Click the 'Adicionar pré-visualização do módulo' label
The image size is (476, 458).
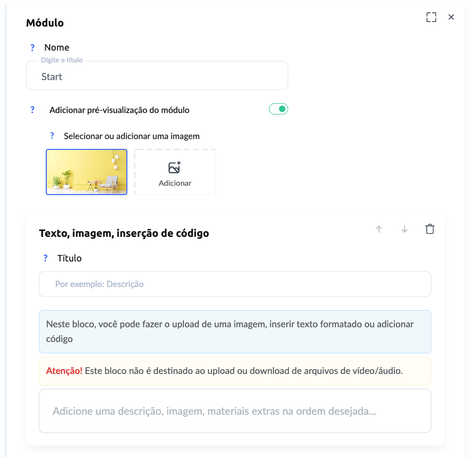point(119,110)
